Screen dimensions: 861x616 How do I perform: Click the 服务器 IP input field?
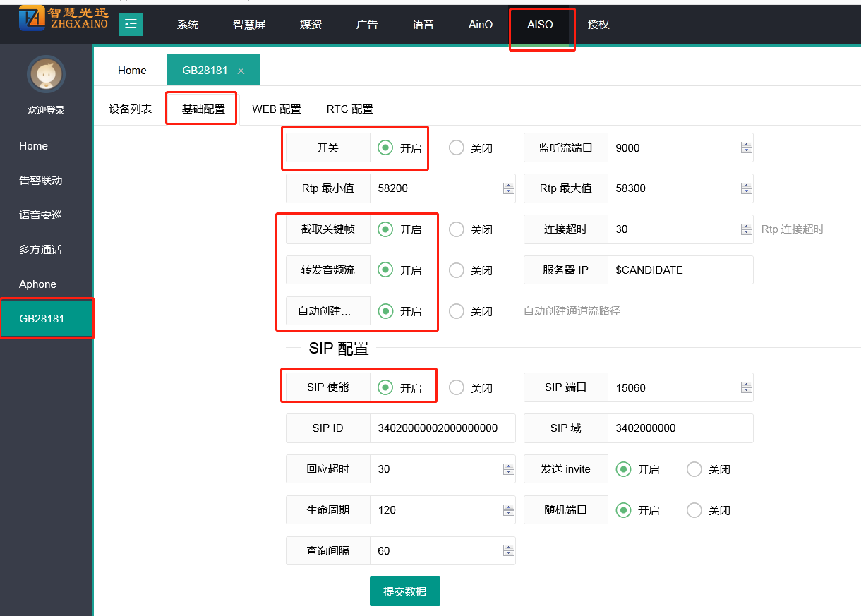coord(680,270)
